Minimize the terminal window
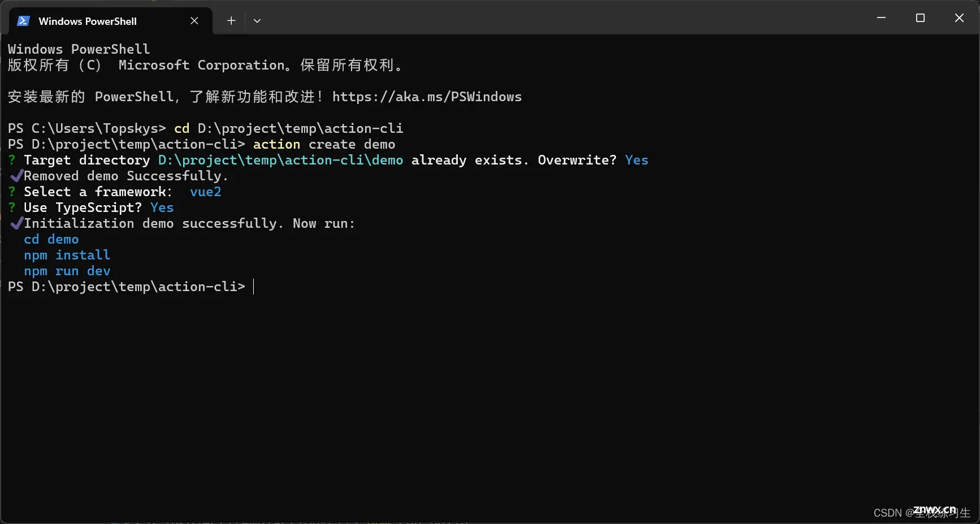This screenshot has height=524, width=980. [x=881, y=18]
